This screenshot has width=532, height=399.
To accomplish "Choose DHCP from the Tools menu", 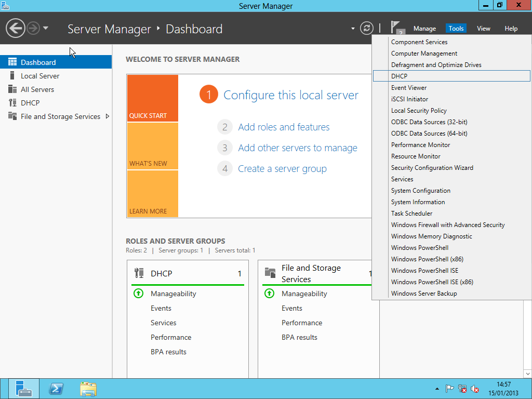I will [x=400, y=76].
